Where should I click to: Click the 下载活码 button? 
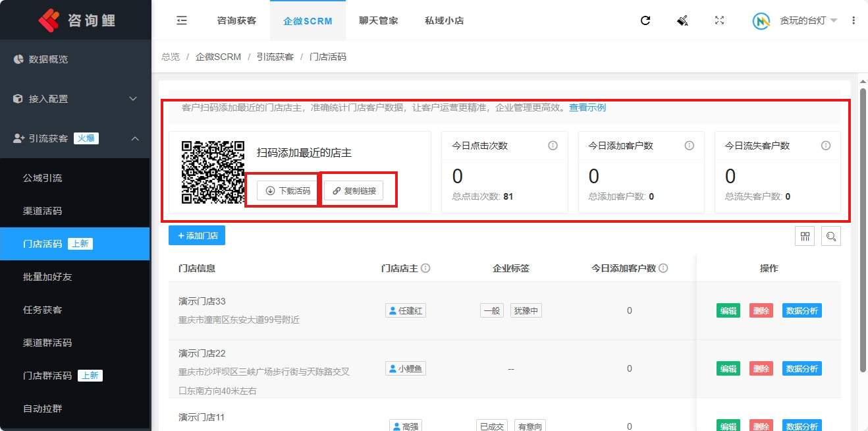tap(288, 191)
